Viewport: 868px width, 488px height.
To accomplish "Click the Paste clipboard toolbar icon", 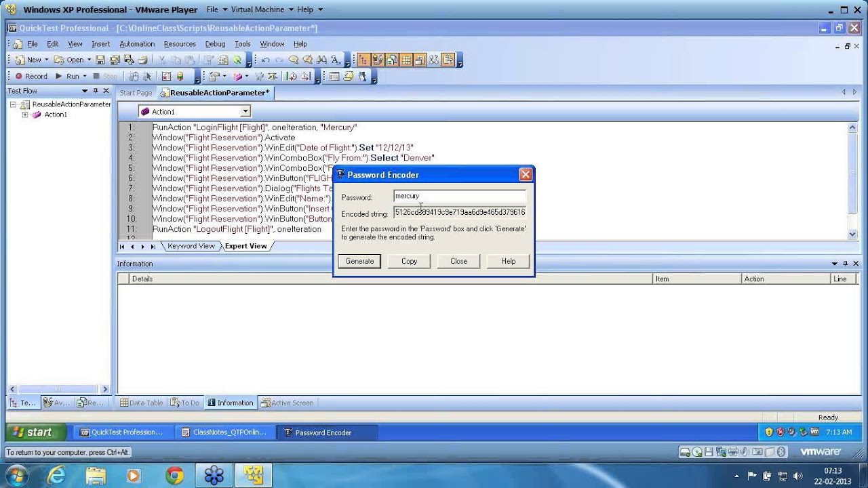I will click(x=190, y=60).
